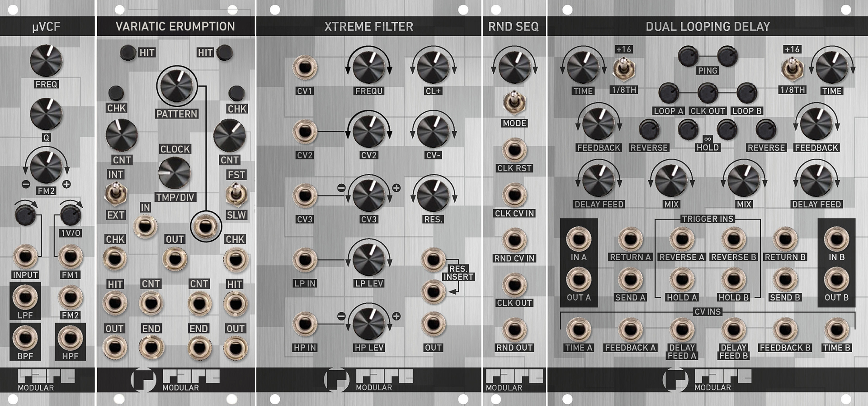Click the HOLD A trigger jack

[x=682, y=280]
